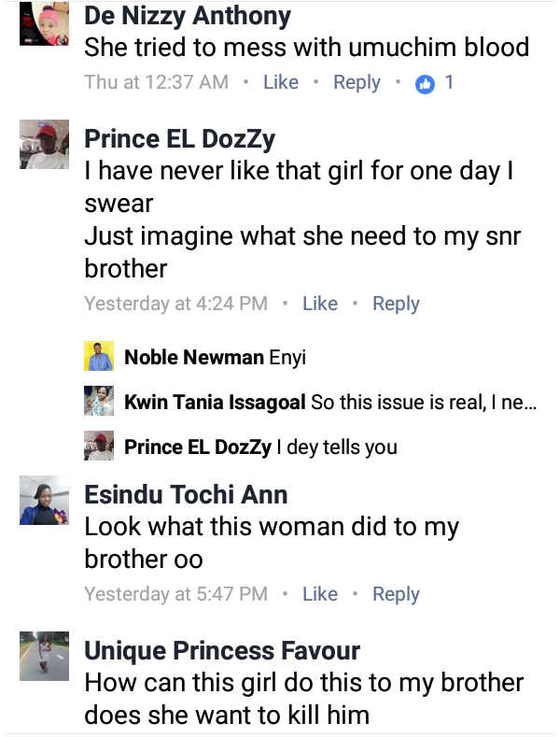Click the Thu at 12:37 AM timestamp
560x737 pixels.
(x=156, y=82)
